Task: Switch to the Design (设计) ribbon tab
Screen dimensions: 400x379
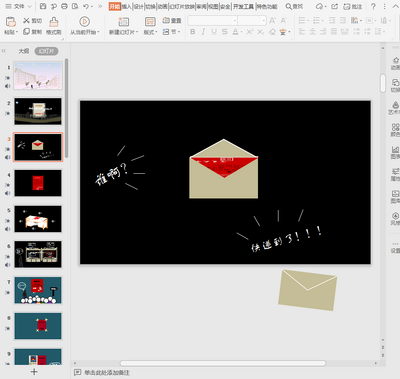Action: [x=138, y=6]
